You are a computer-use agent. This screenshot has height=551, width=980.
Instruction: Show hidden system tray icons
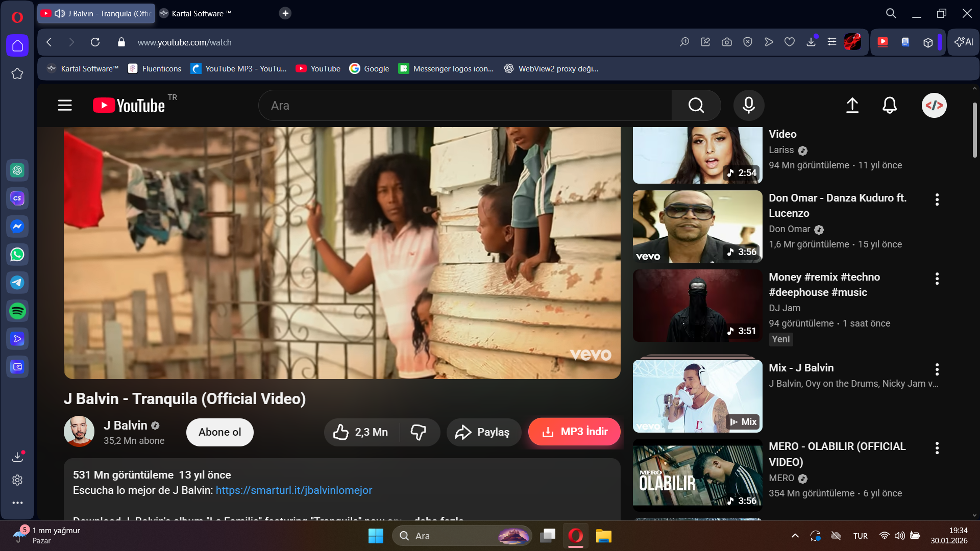click(795, 536)
